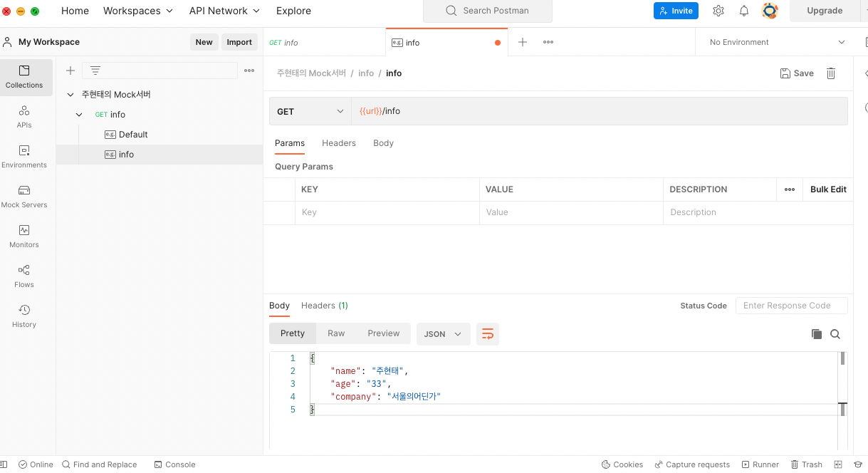Select the response Body tab

pos(279,306)
